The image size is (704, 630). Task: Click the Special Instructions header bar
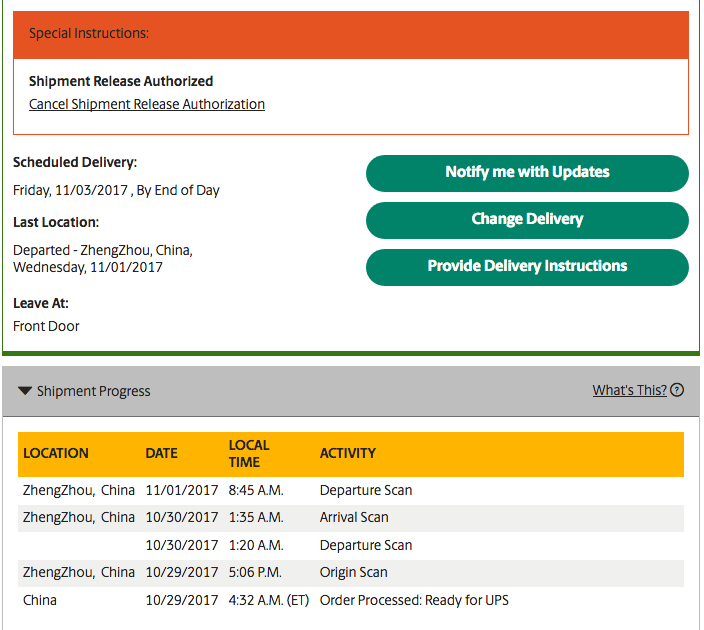click(351, 35)
